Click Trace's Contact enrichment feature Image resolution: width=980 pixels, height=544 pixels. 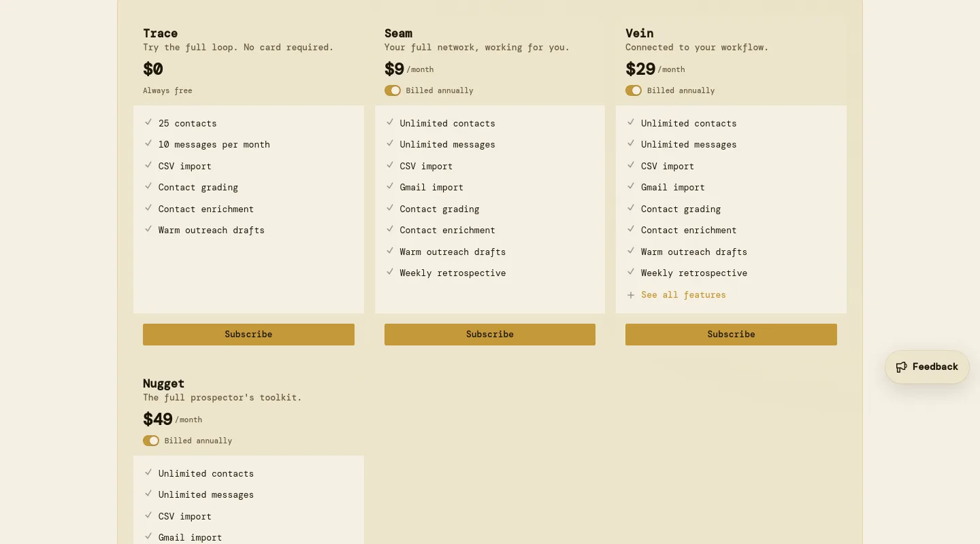click(206, 209)
